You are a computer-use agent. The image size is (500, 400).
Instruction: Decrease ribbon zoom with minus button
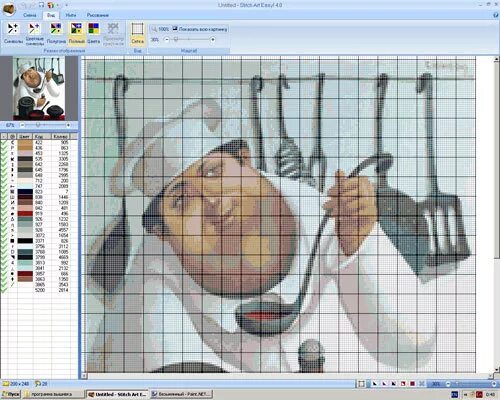tap(167, 40)
